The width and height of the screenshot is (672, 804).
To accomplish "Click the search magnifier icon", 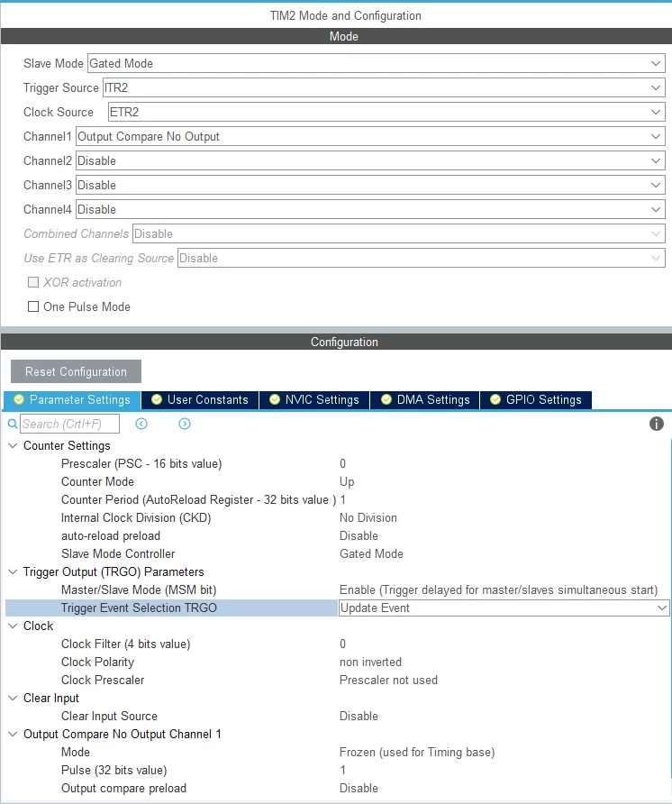I will [13, 424].
